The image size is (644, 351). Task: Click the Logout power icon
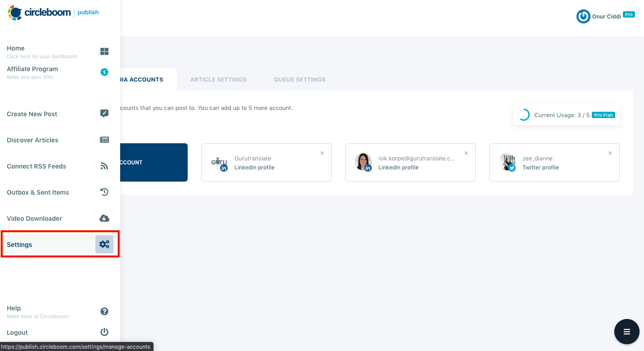click(x=104, y=332)
